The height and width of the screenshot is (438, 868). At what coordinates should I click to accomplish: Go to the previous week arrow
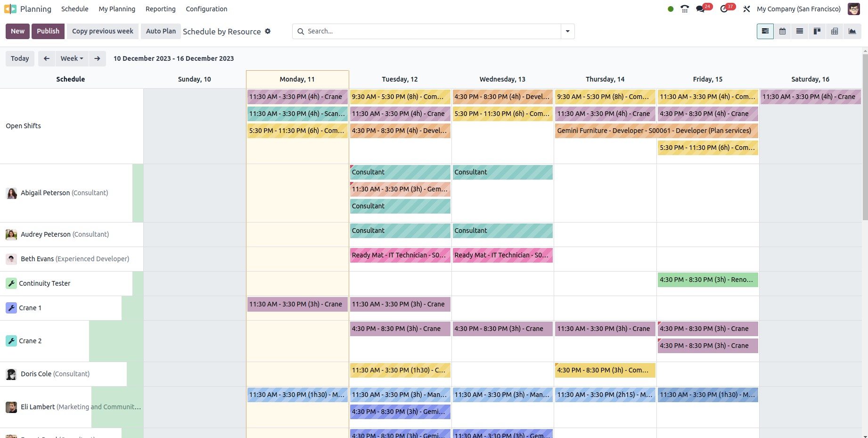[46, 58]
